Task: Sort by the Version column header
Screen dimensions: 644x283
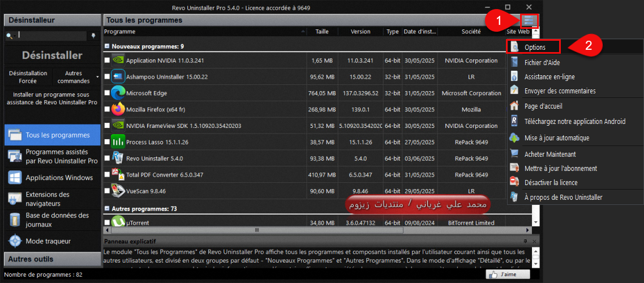Action: (360, 32)
